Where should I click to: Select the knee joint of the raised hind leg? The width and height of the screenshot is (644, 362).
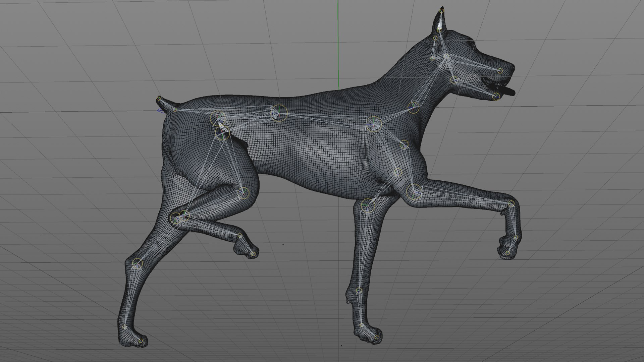(x=244, y=193)
